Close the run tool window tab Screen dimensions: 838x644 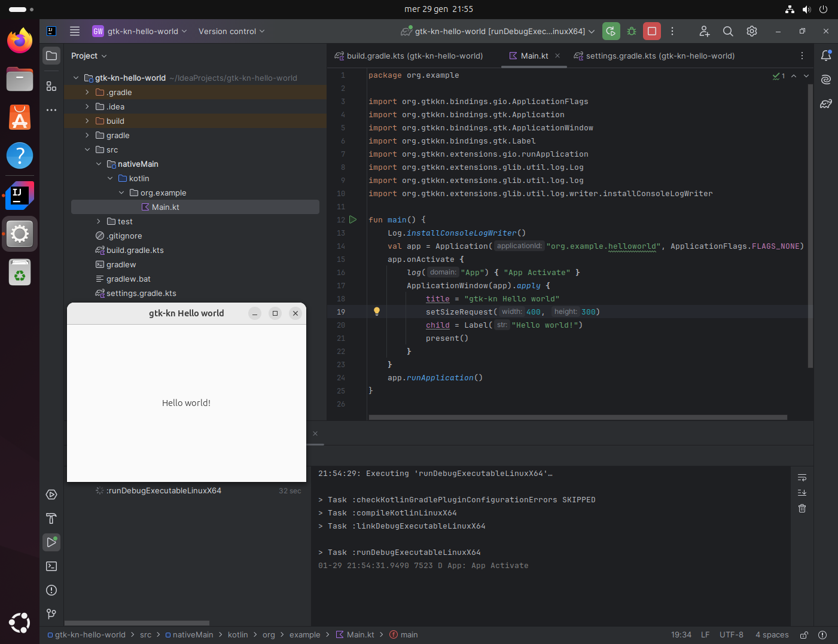315,434
